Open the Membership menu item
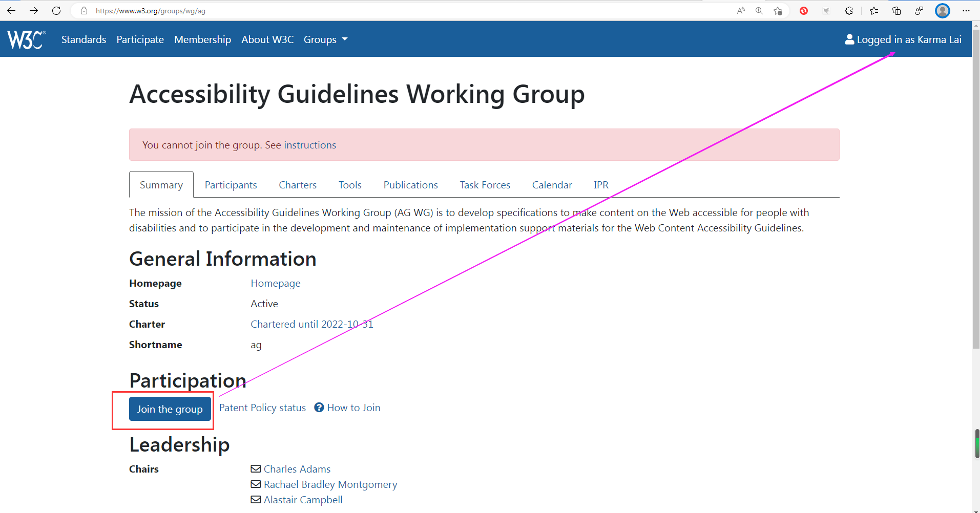Image resolution: width=980 pixels, height=513 pixels. (202, 39)
